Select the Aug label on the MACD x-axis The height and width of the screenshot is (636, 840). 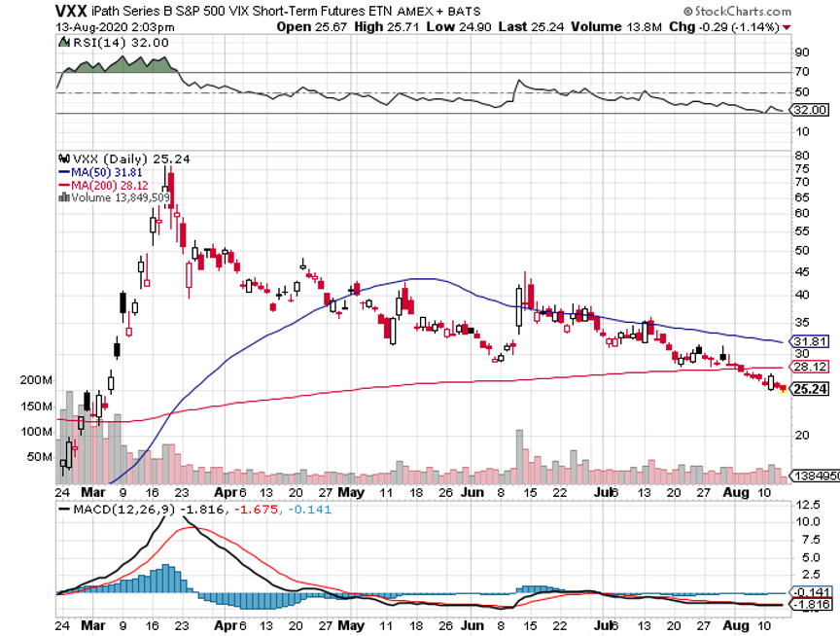point(737,628)
